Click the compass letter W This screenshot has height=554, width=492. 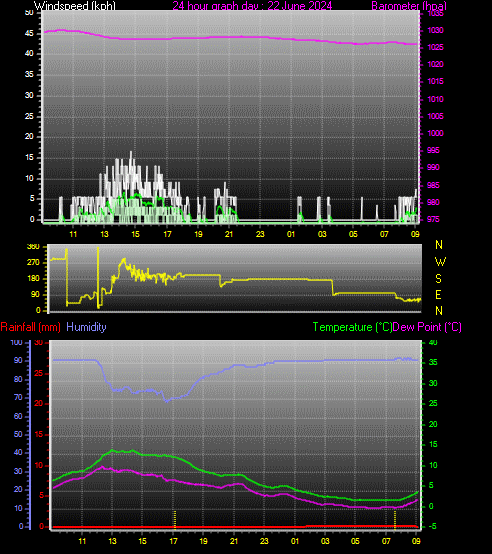tap(440, 262)
